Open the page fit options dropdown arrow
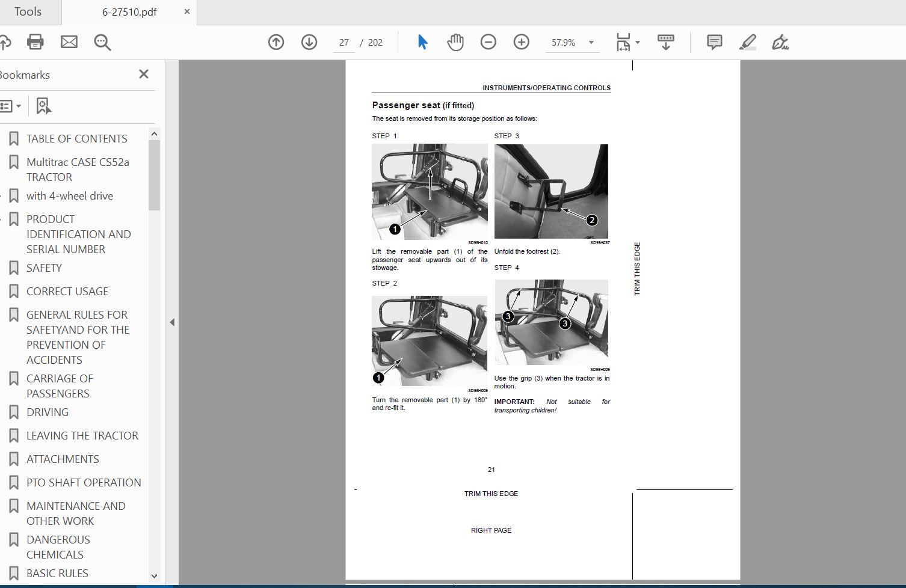Viewport: 906px width, 588px height. pyautogui.click(x=638, y=42)
